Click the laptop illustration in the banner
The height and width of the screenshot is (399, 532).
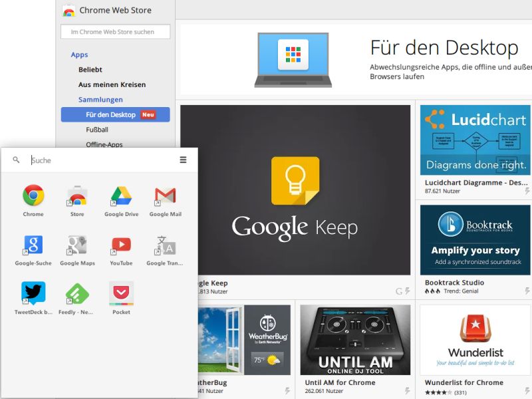tap(293, 60)
